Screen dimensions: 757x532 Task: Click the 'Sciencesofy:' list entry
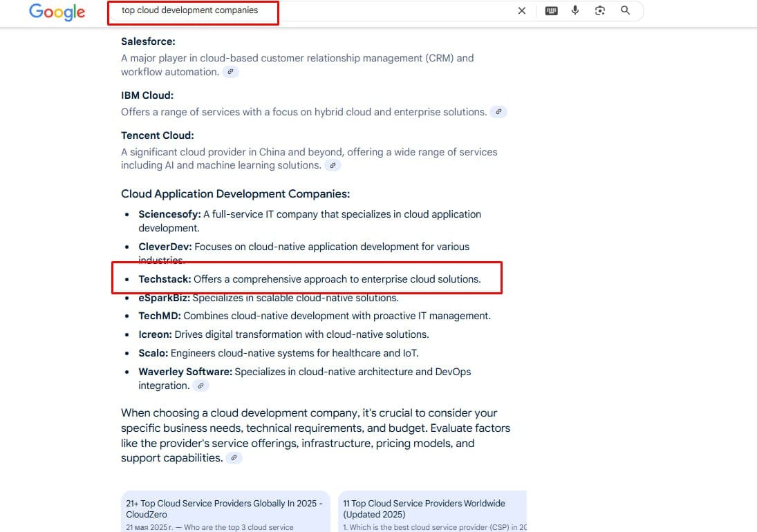310,221
